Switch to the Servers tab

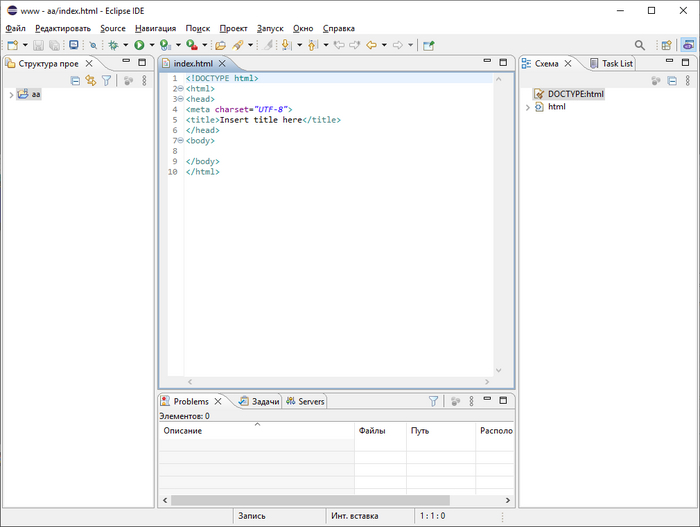pyautogui.click(x=310, y=401)
